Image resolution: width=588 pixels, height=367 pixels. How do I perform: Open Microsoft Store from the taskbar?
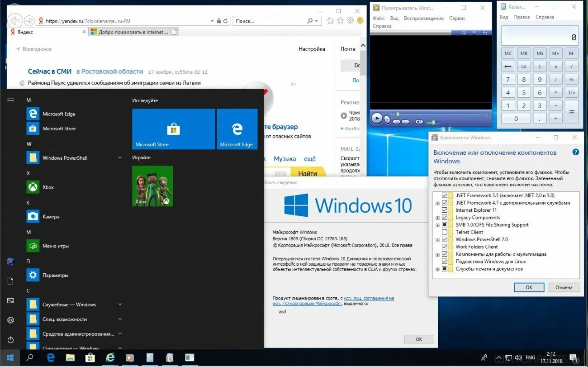(90, 357)
